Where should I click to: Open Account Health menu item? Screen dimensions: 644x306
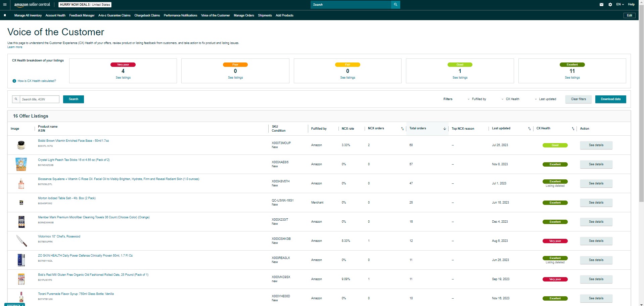point(55,15)
